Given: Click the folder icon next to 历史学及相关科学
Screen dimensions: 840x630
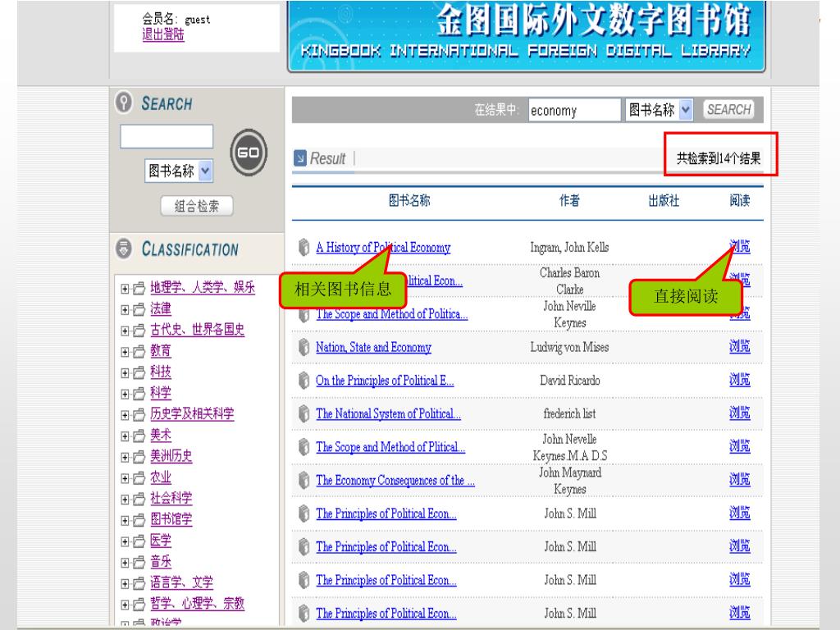Looking at the screenshot, I should coord(139,415).
